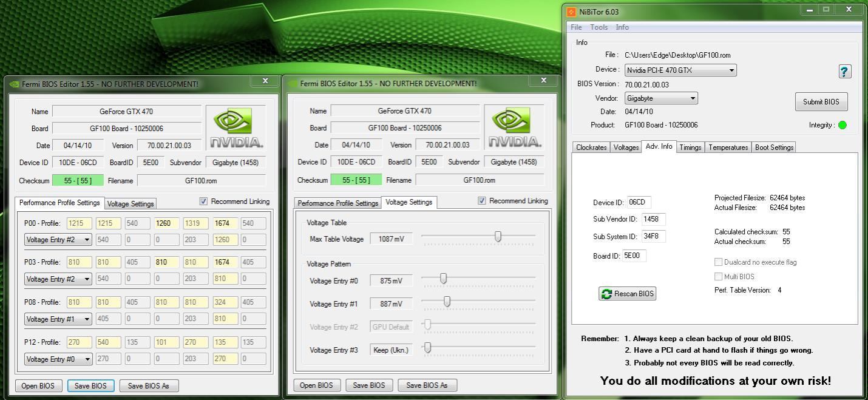The width and height of the screenshot is (868, 400).
Task: Click Save BIOS in left Fermi window
Action: [x=90, y=386]
